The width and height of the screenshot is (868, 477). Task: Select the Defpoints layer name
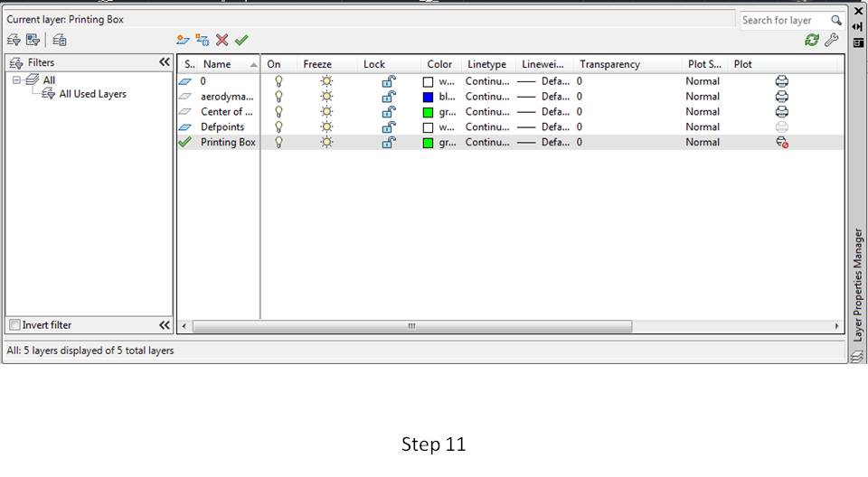tap(222, 126)
